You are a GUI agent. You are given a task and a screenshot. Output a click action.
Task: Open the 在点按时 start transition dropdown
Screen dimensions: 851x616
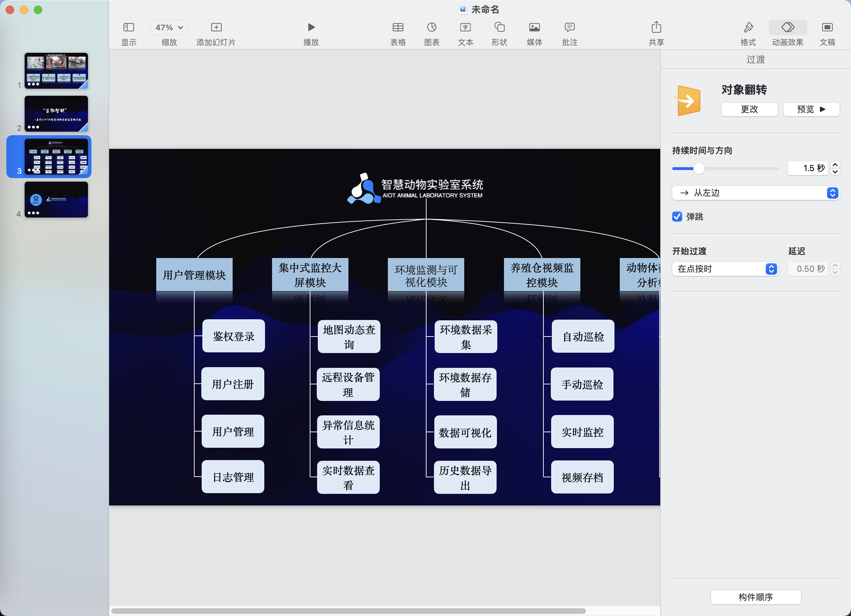pyautogui.click(x=725, y=269)
